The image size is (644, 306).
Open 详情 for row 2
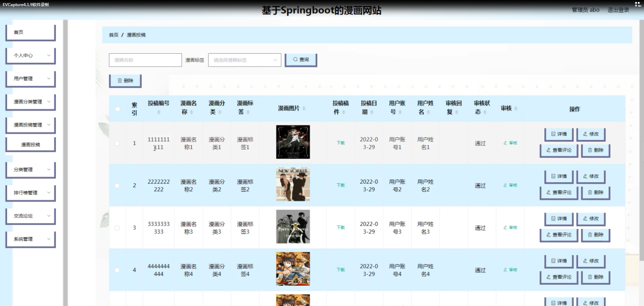(x=559, y=177)
